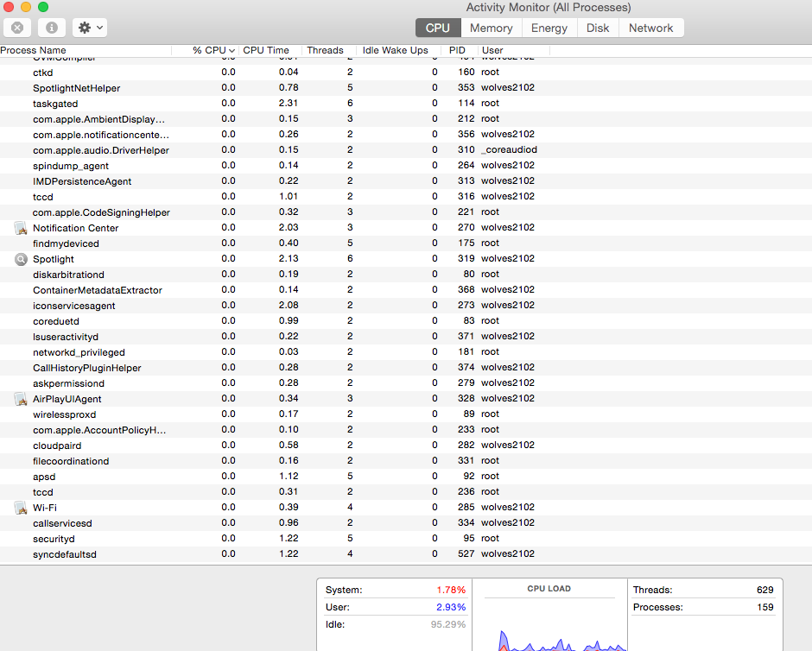This screenshot has height=651, width=812.
Task: Click the User 2.93% value
Action: [451, 607]
